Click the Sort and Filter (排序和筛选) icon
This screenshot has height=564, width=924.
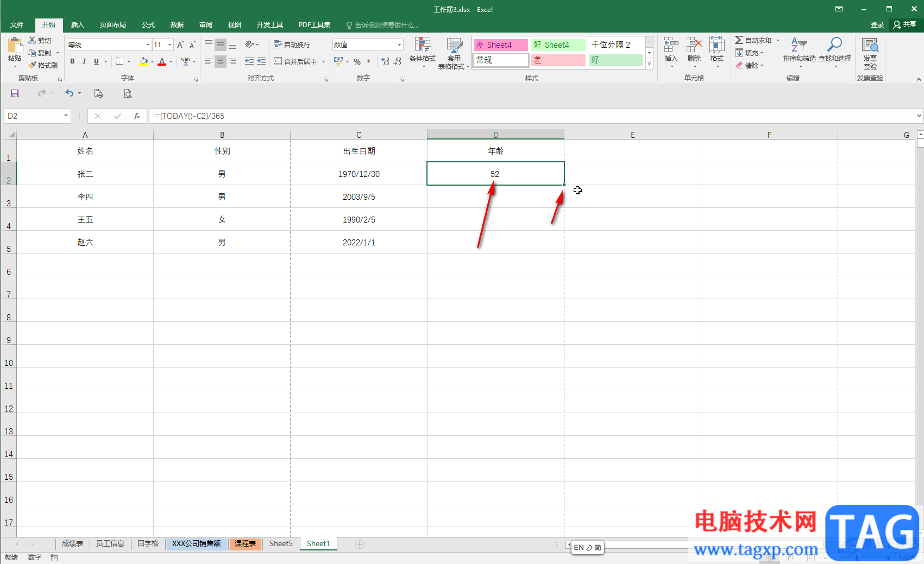coord(799,45)
